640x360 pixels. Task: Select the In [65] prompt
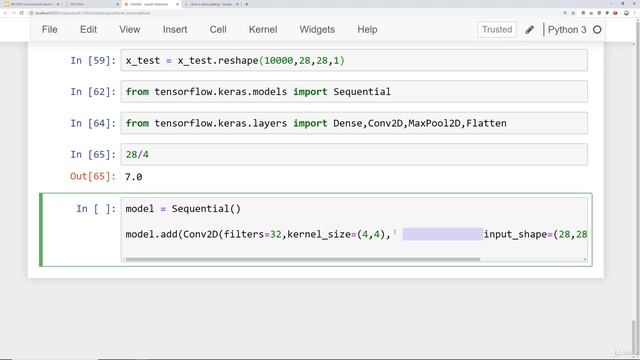click(x=93, y=154)
